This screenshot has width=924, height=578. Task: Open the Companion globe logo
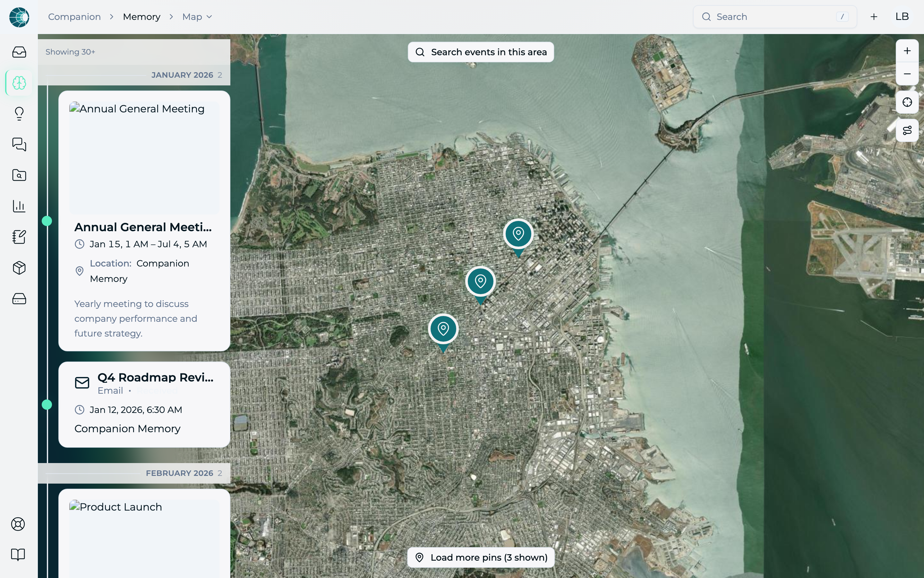(x=19, y=17)
